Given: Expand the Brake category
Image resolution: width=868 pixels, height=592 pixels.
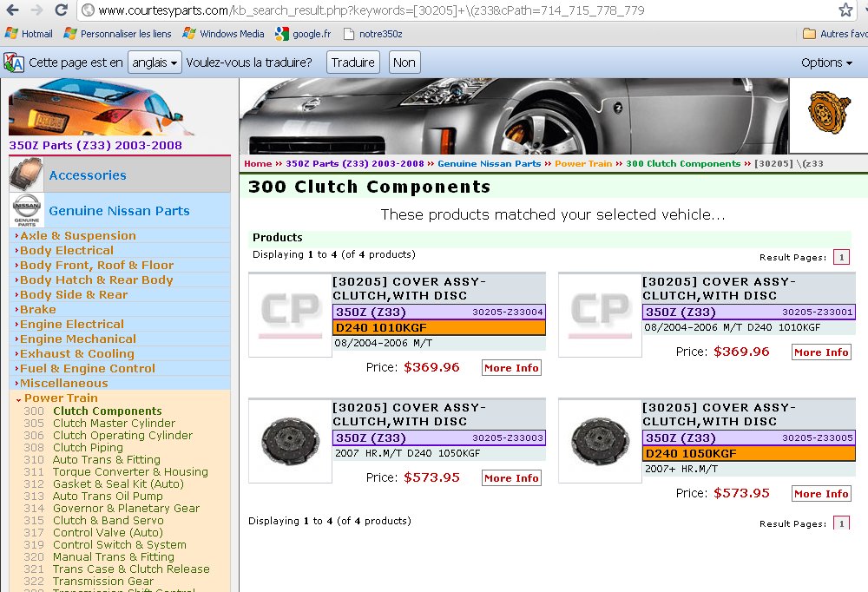Looking at the screenshot, I should coord(36,309).
